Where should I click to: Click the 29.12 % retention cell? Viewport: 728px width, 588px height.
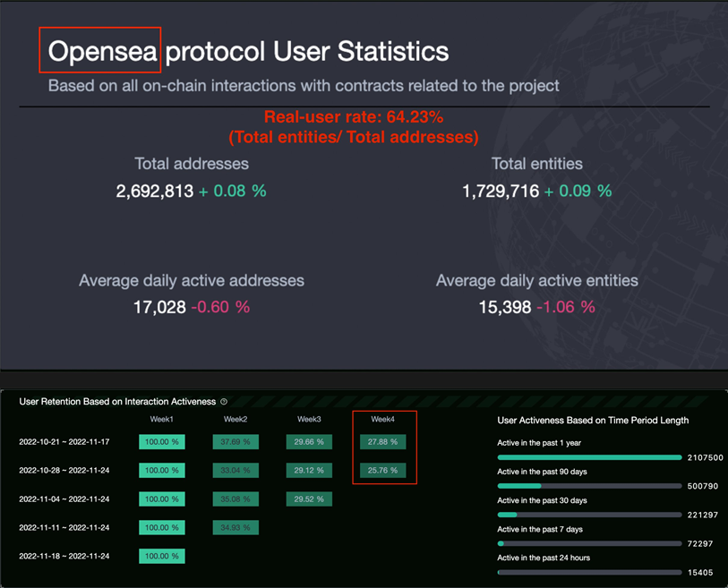pos(309,470)
